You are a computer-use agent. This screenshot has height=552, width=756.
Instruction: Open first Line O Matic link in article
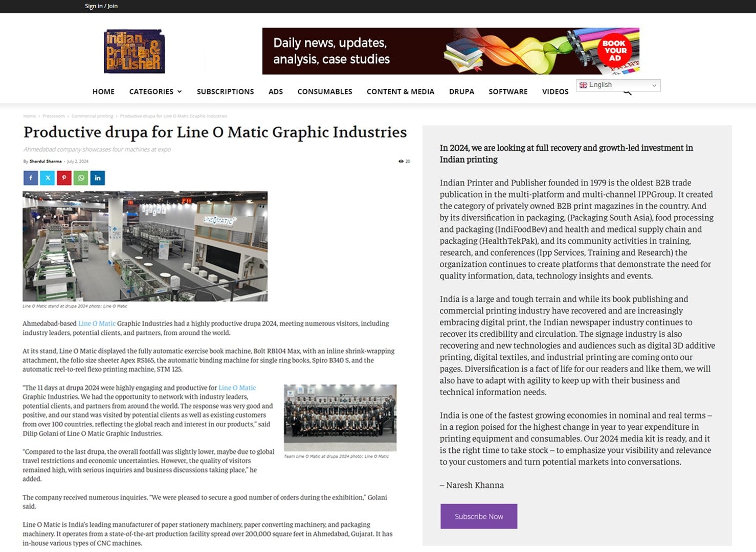point(97,324)
